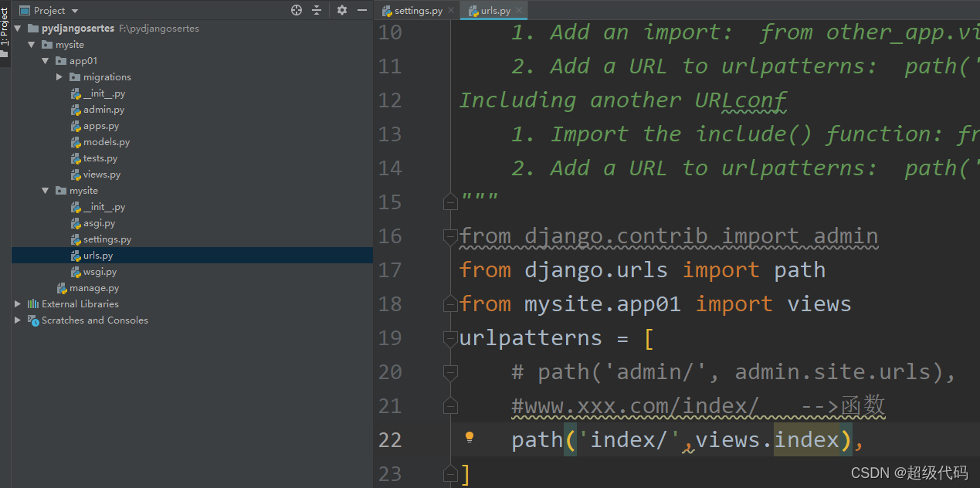
Task: Toggle fold marker at line 21
Action: [450, 406]
